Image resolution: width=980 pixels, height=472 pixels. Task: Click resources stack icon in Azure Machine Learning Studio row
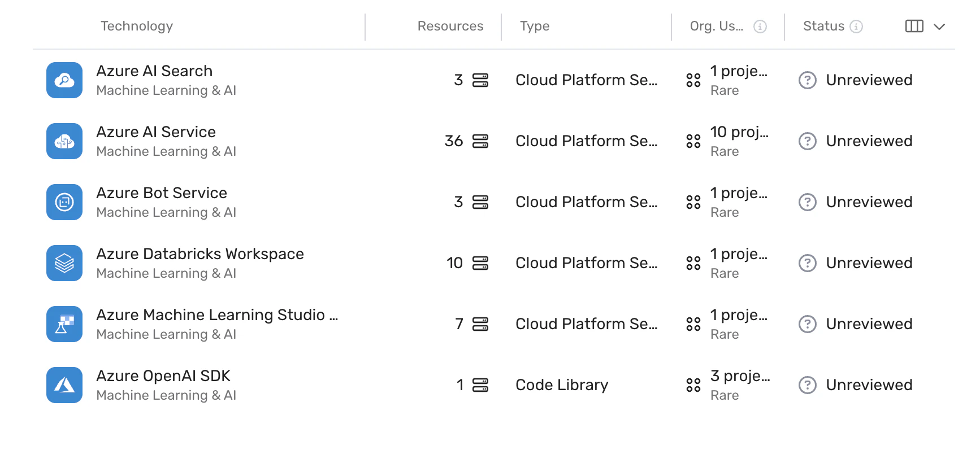[x=480, y=324]
